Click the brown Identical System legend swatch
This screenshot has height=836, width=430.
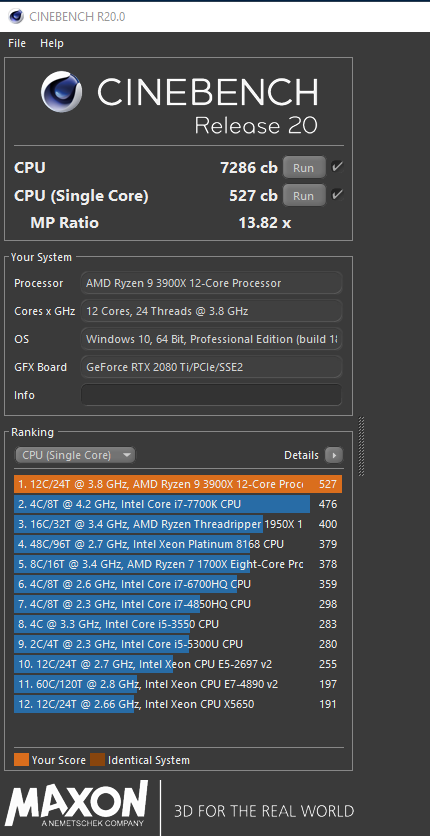pos(98,760)
